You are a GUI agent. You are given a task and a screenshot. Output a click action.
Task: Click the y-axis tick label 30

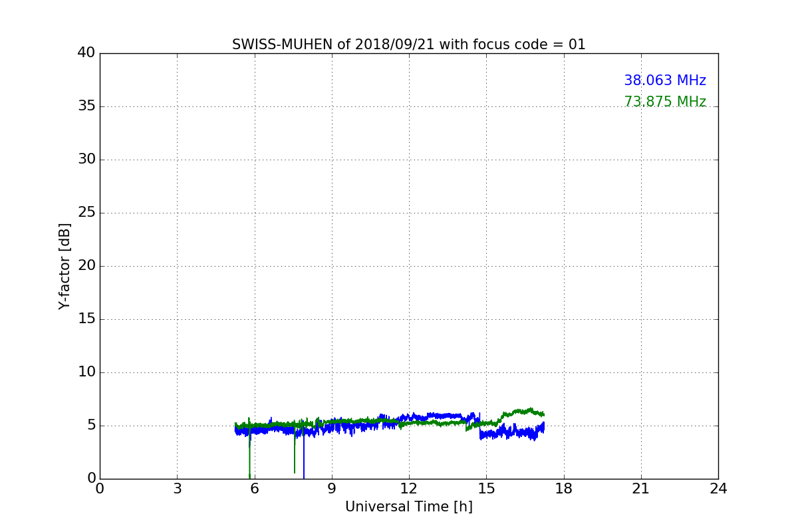[86, 160]
